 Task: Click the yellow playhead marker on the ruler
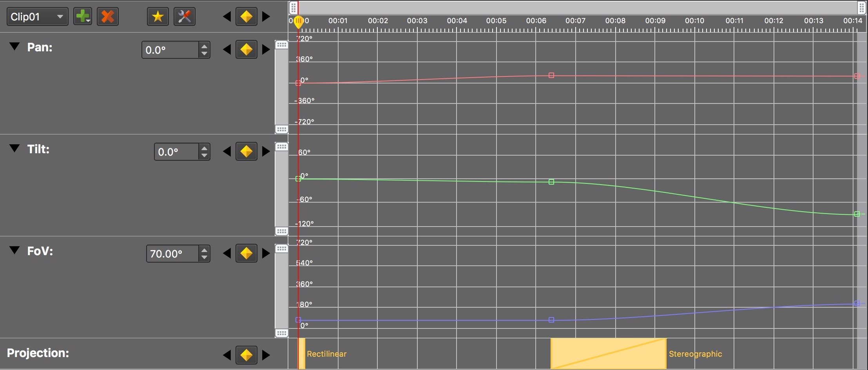point(299,22)
